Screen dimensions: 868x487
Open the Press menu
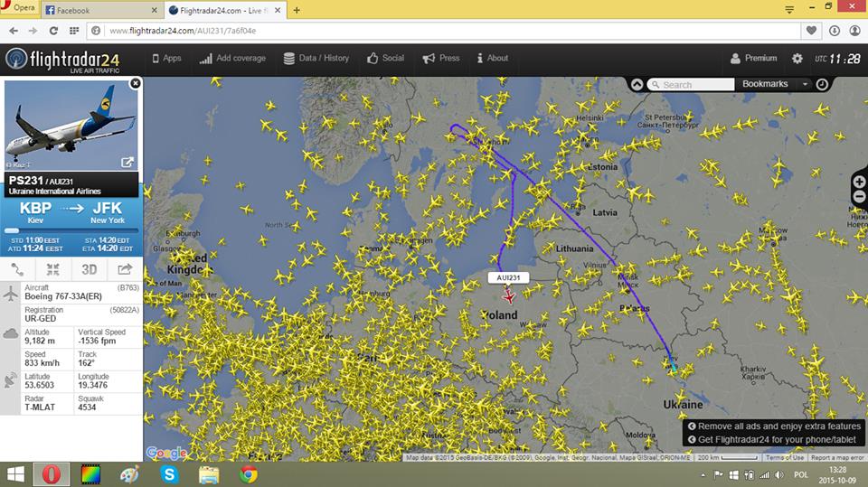pos(441,58)
